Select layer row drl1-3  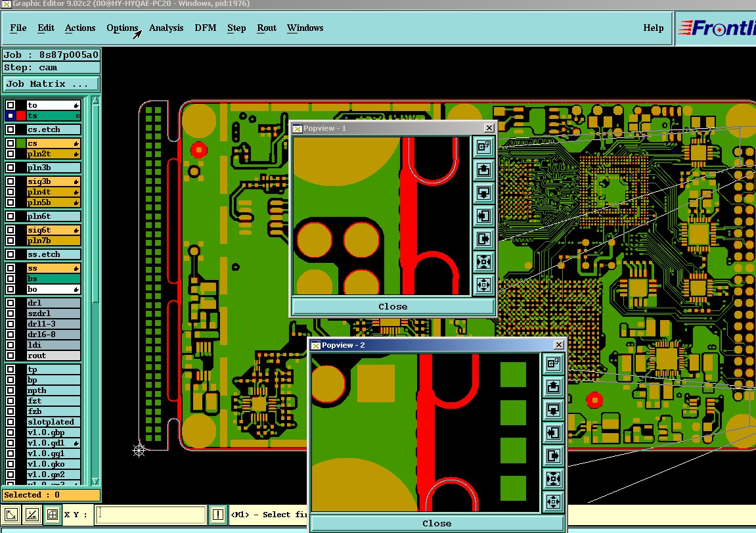[53, 324]
